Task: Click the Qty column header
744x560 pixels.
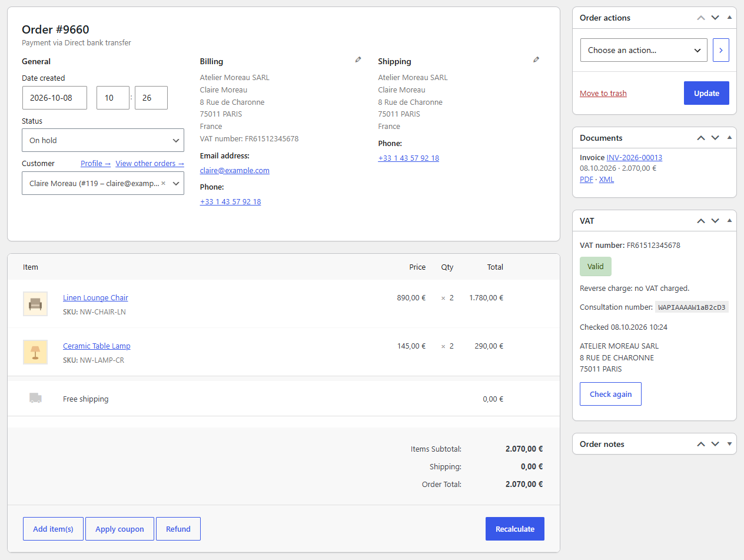Action: 447,267
